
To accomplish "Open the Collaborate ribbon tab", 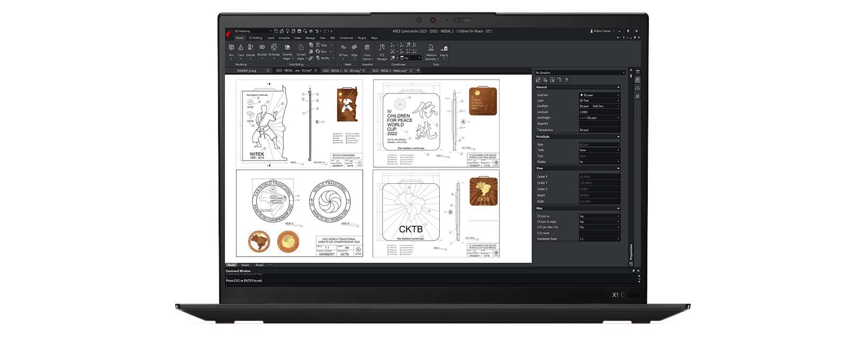I will [x=346, y=38].
